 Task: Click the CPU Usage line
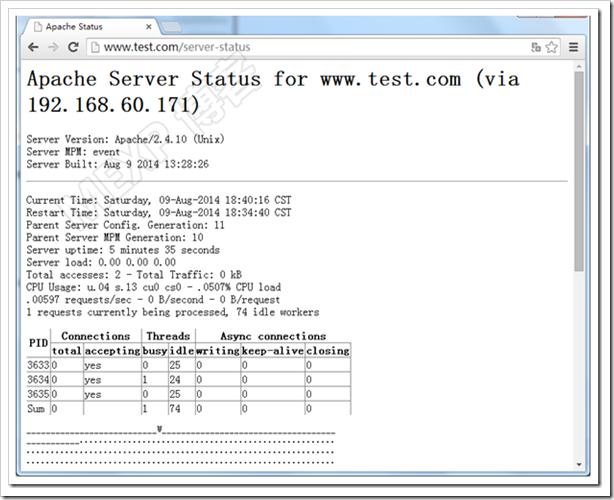point(153,287)
